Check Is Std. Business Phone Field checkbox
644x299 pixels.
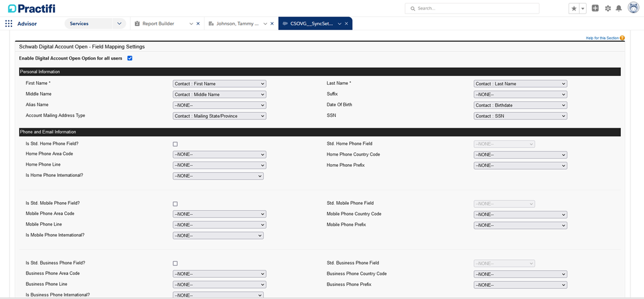175,263
